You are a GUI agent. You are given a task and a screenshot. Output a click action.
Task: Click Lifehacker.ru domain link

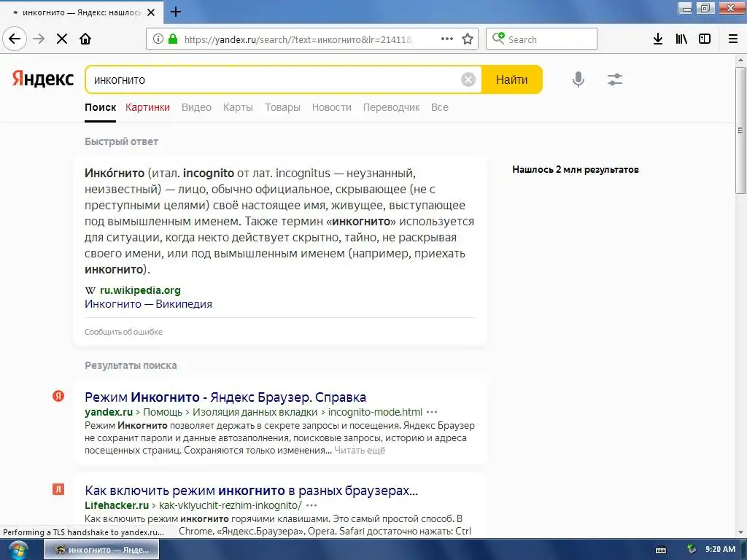click(x=117, y=505)
